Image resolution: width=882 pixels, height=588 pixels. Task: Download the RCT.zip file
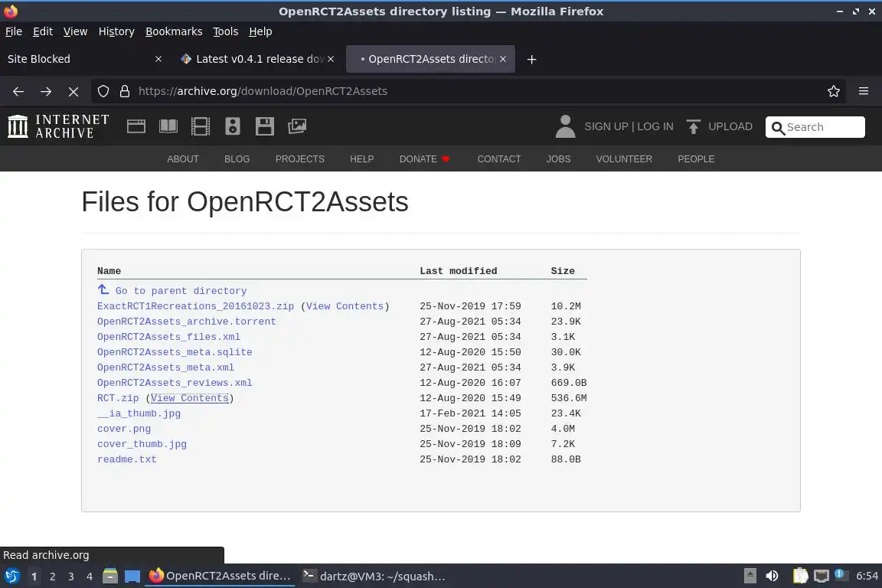[118, 398]
